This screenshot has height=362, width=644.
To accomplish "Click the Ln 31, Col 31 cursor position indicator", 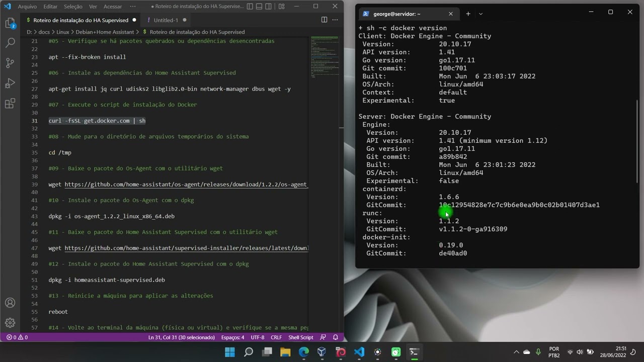I will (182, 337).
